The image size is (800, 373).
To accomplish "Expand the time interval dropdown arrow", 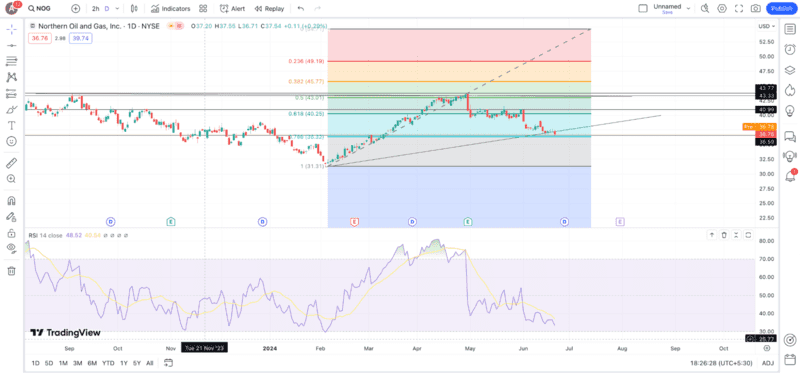I will (118, 9).
